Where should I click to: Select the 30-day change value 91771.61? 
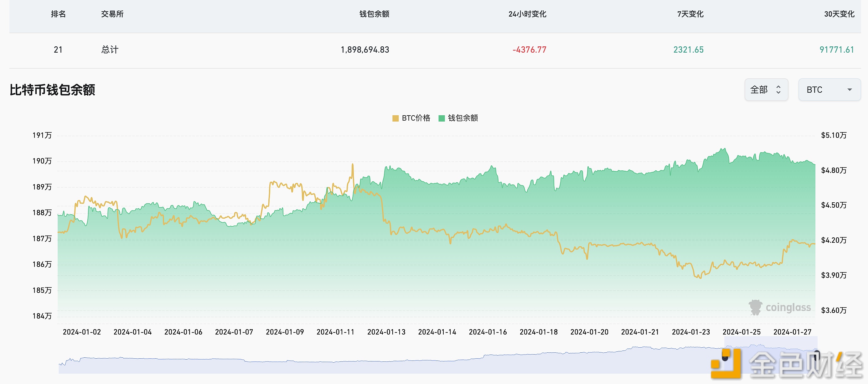pos(837,50)
